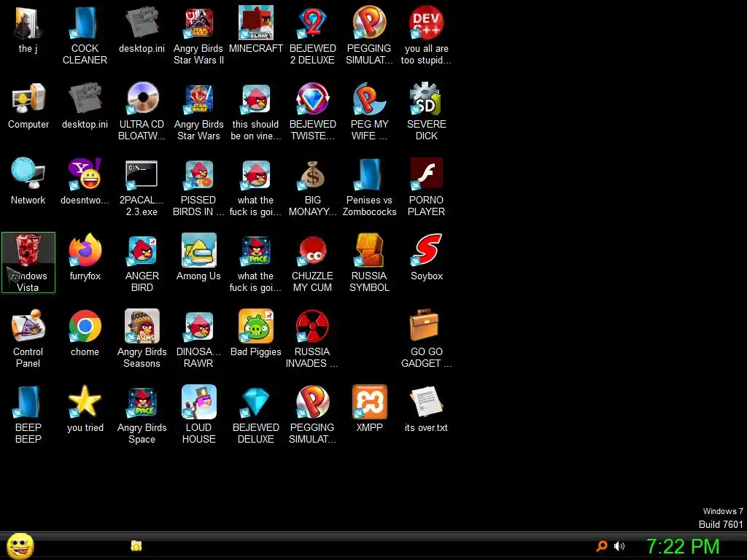The width and height of the screenshot is (747, 560).
Task: Open PEG MY WIFE ... shortcut
Action: pyautogui.click(x=369, y=112)
